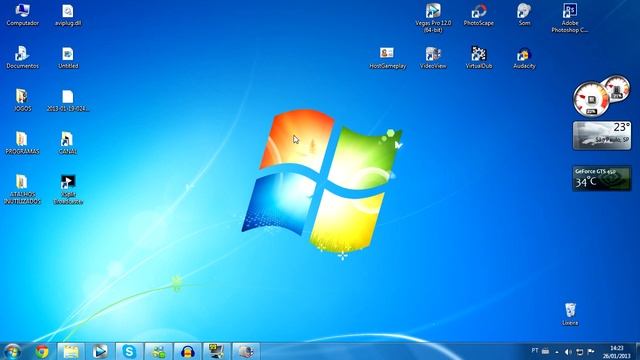Open the Lixeira recycle bin

[x=570, y=314]
